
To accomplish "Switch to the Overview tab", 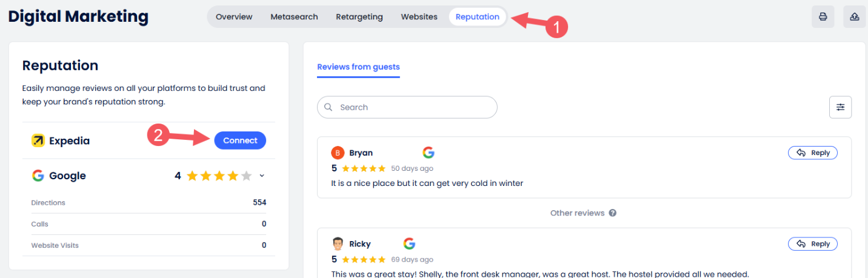I will coord(234,17).
